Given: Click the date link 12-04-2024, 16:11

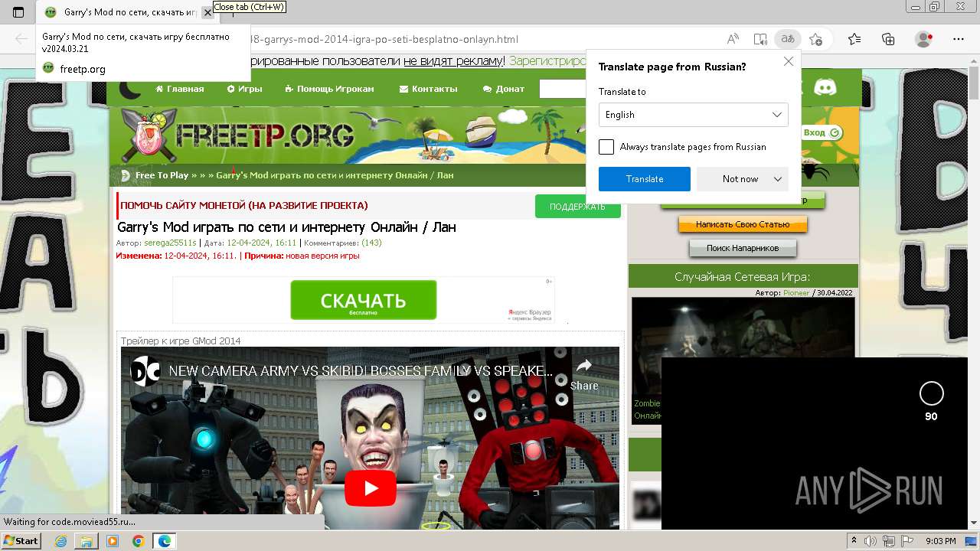Looking at the screenshot, I should [x=261, y=243].
